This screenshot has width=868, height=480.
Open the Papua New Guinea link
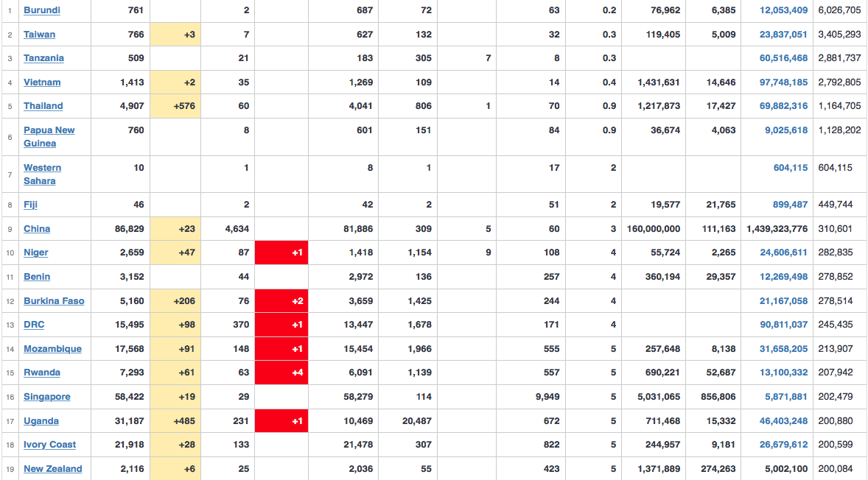point(49,137)
